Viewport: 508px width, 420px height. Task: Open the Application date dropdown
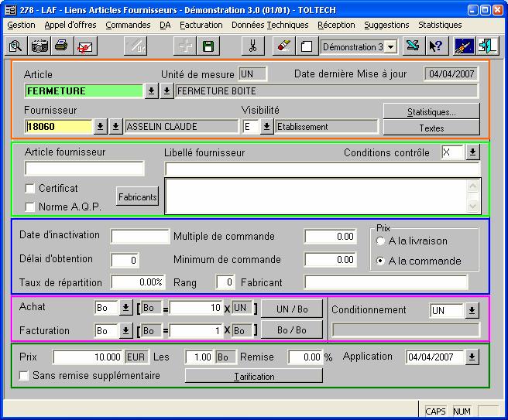472,357
